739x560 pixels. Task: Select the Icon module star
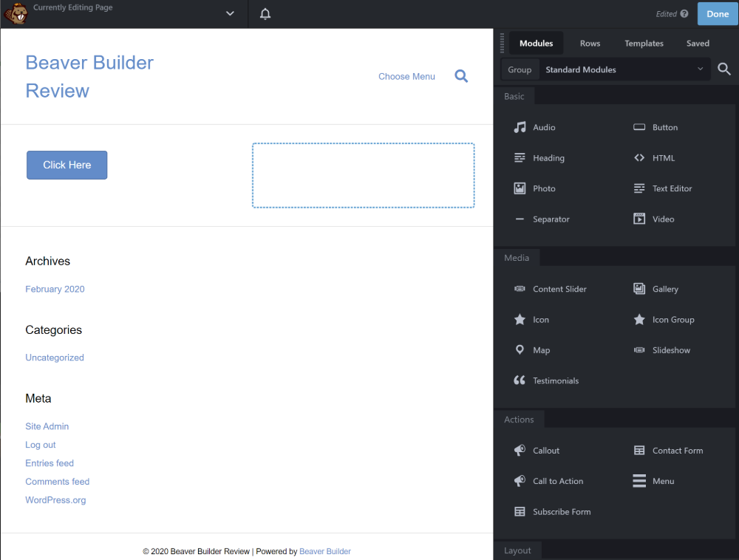point(520,319)
